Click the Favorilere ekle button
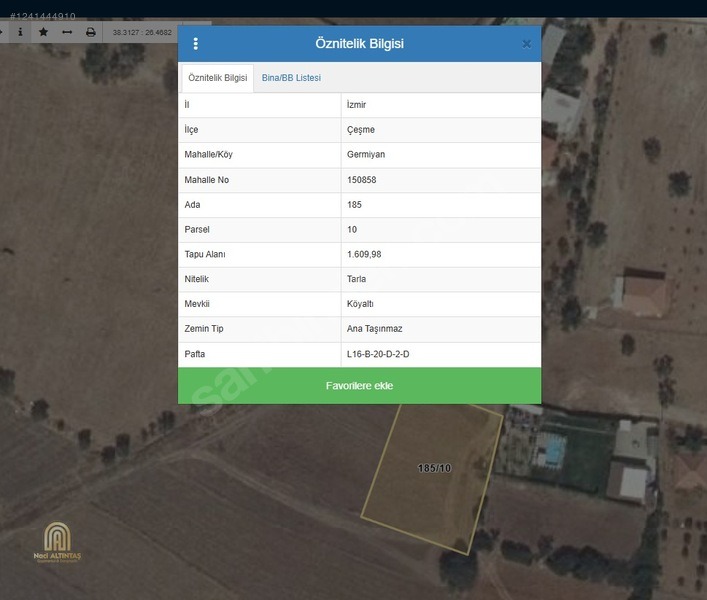Screen dimensions: 707x600 [x=359, y=385]
